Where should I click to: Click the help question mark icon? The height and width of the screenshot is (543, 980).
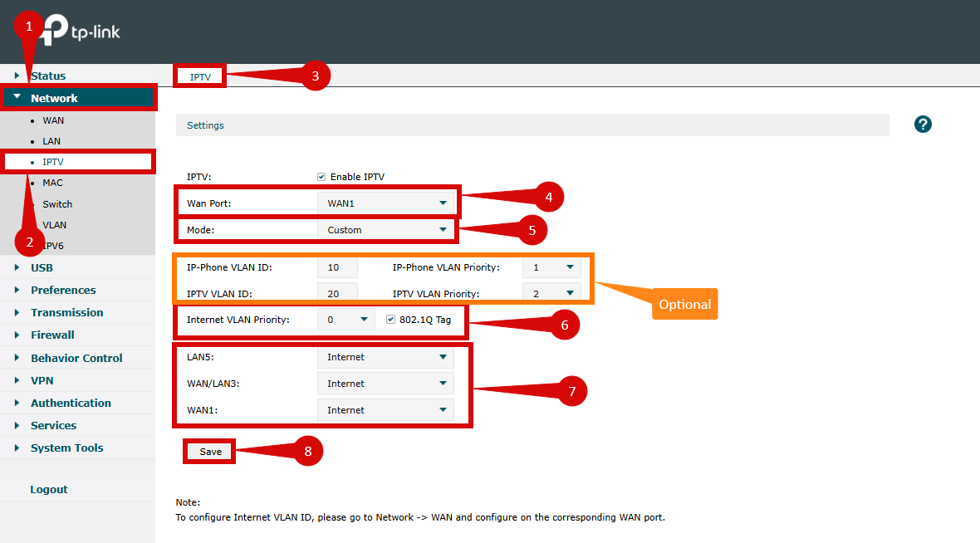coord(923,125)
